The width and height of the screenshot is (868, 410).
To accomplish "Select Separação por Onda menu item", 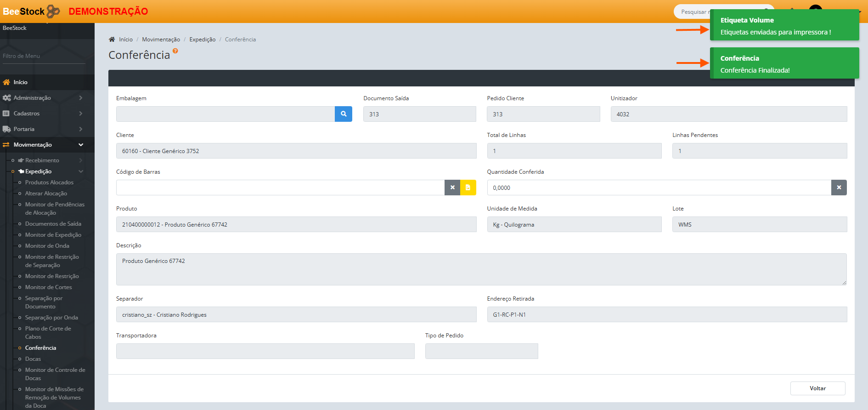I will pos(51,318).
